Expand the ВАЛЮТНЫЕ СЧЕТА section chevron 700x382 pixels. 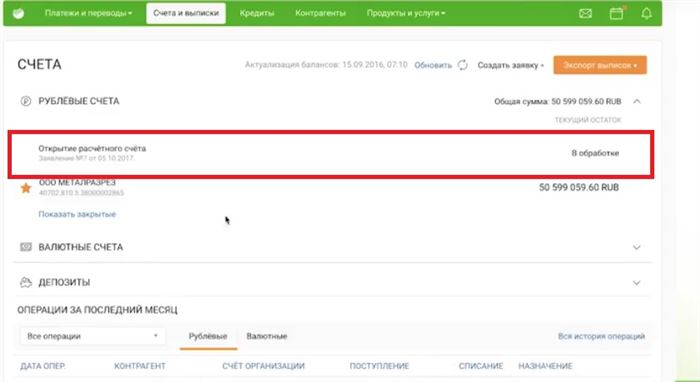[637, 247]
